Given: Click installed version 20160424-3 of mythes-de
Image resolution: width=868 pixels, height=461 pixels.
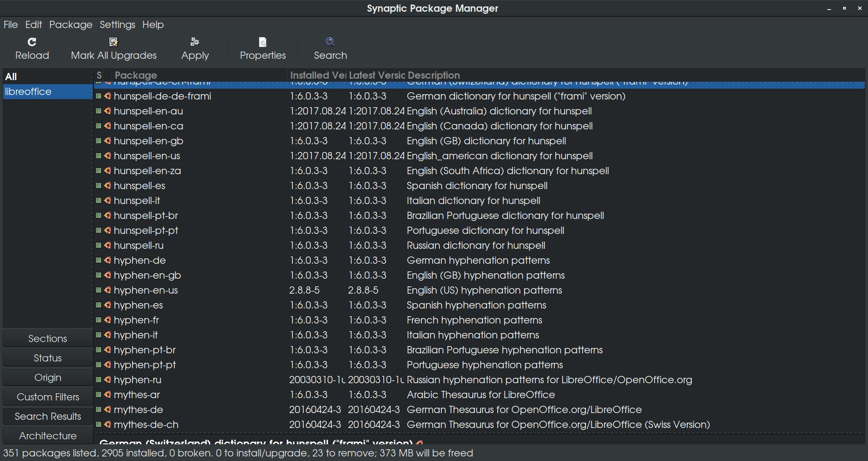Looking at the screenshot, I should tap(315, 409).
